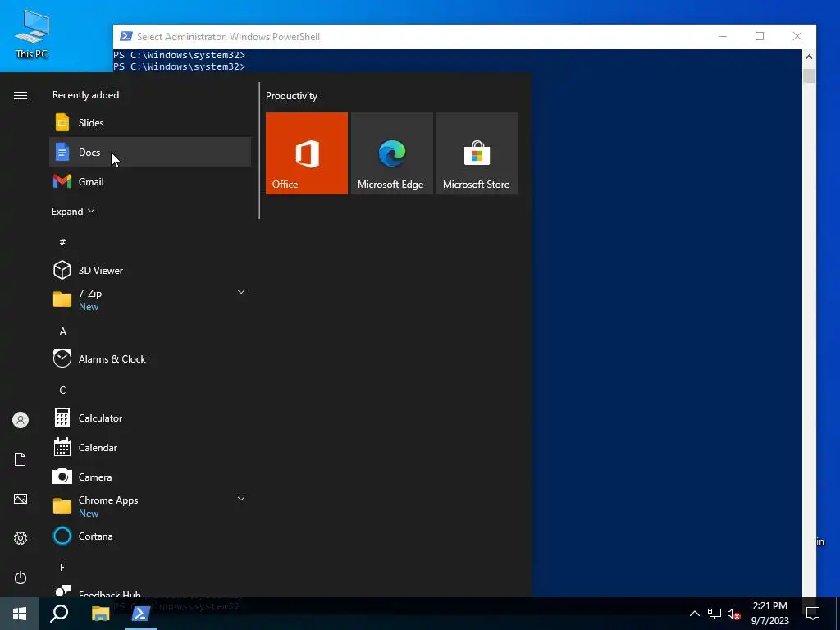Open the Pictures shortcut in Start sidebar
840x630 pixels.
21,499
